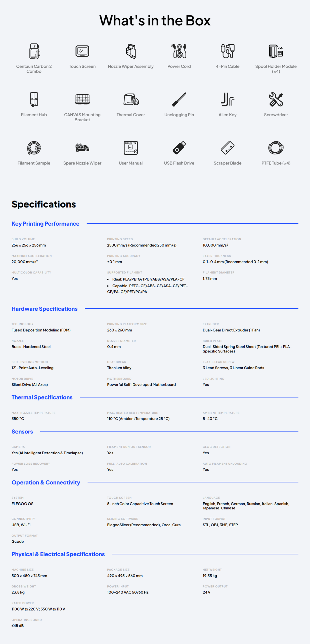Click the Scraper Blade icon
The width and height of the screenshot is (310, 644).
coord(228,148)
